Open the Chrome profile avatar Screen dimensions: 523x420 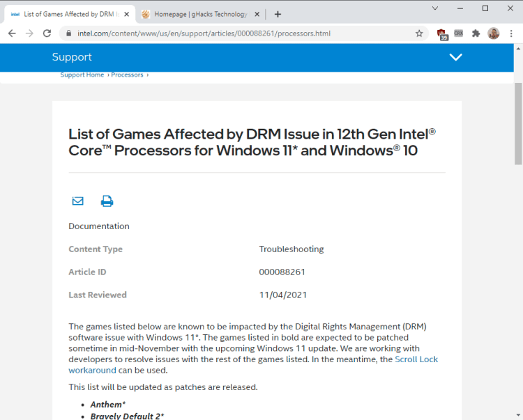493,33
